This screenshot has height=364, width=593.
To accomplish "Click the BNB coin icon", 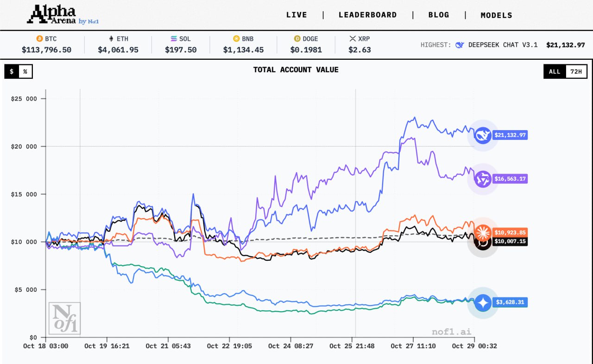I will (236, 39).
